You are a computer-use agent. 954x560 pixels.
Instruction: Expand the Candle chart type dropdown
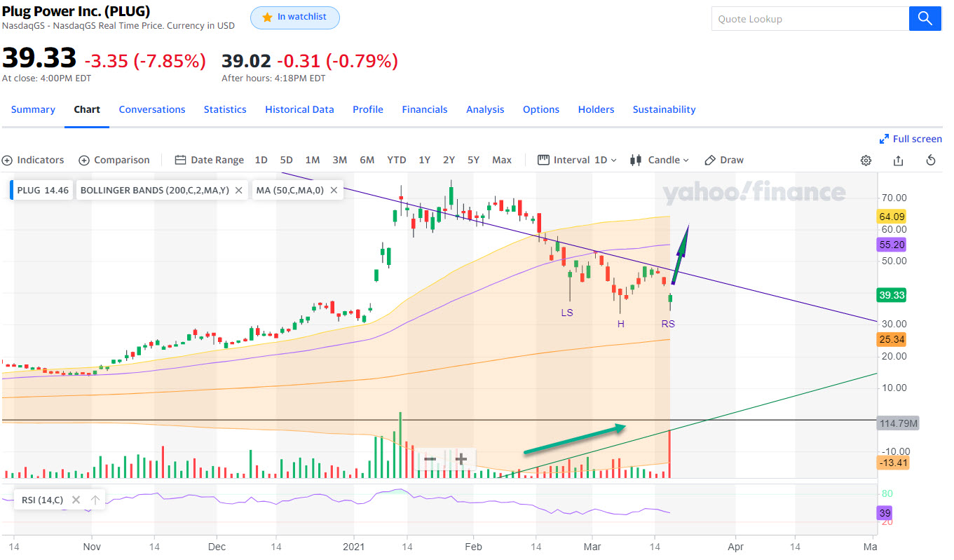click(660, 160)
